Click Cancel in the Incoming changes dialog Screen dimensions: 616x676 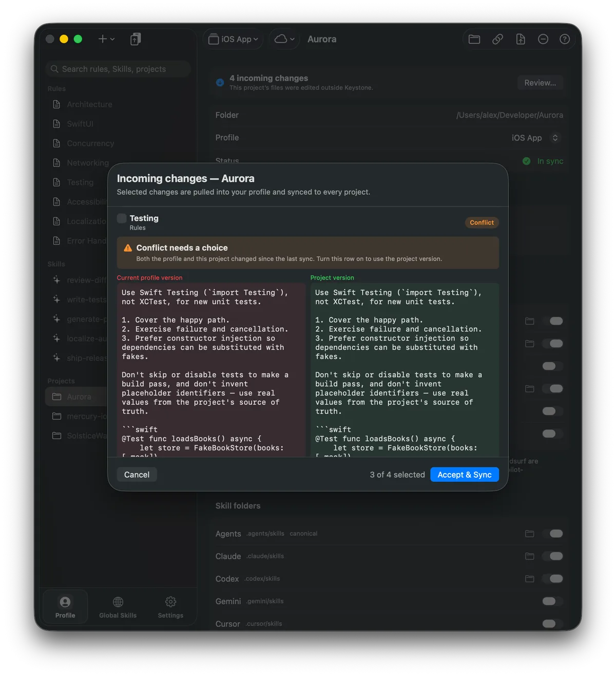137,475
